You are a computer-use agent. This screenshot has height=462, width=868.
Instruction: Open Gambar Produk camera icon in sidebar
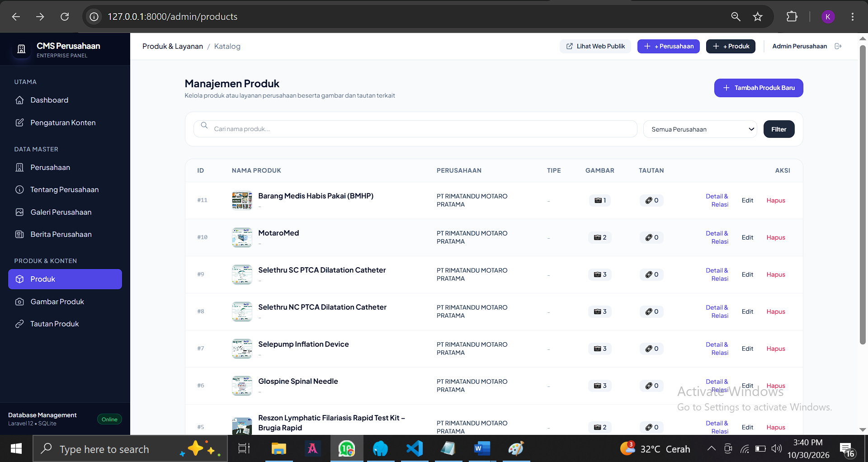pos(19,302)
